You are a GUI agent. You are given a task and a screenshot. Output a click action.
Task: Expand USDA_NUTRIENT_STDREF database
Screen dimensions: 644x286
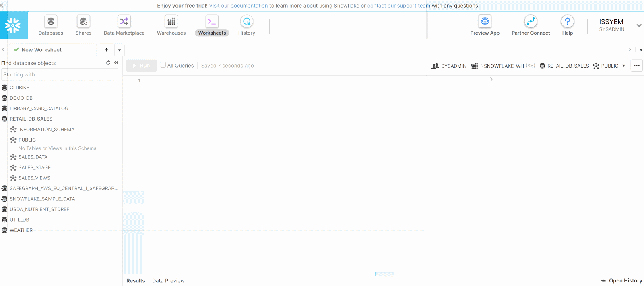coord(39,210)
